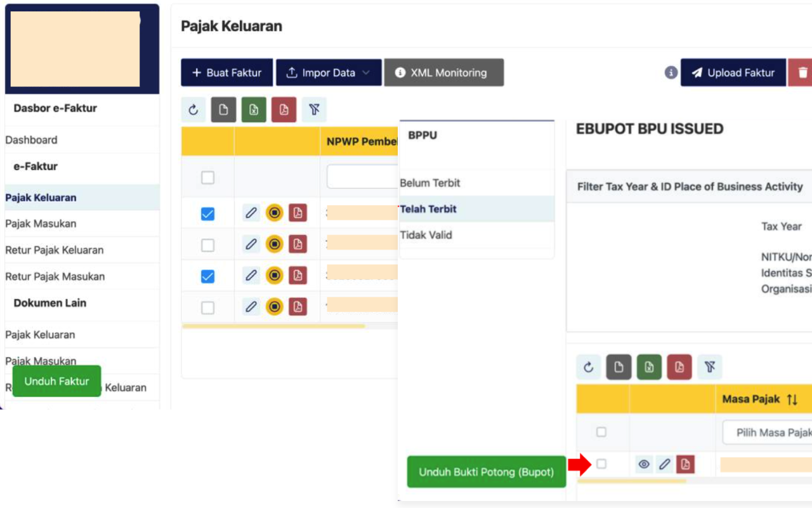Click the red trash button beside Upload Faktur
Viewport: 812px width, 508px height.
point(801,72)
